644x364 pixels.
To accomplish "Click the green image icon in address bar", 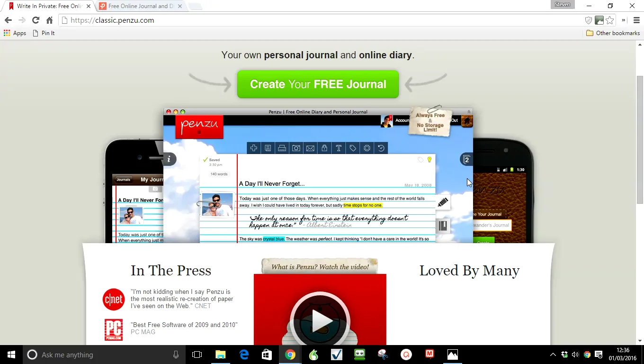I will pyautogui.click(x=599, y=20).
